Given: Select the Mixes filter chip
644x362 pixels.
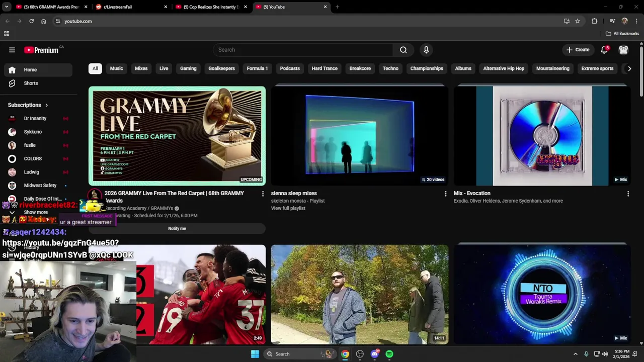Looking at the screenshot, I should [x=141, y=68].
